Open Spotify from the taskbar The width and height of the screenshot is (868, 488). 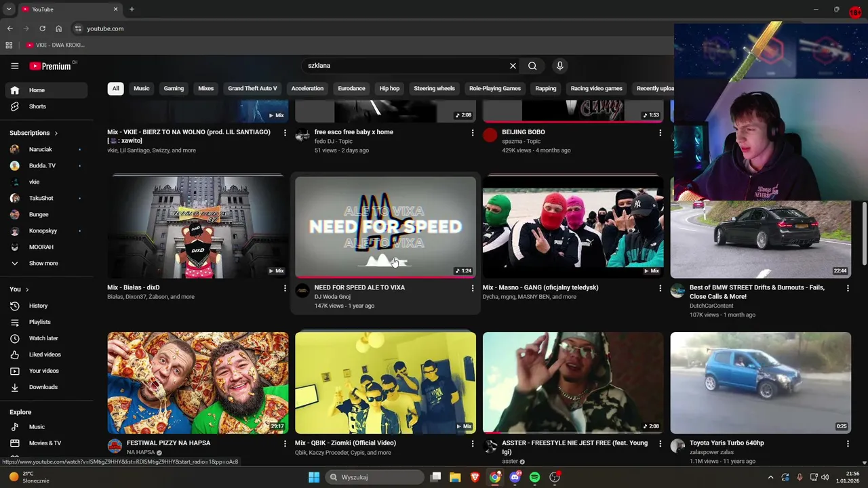click(x=534, y=477)
